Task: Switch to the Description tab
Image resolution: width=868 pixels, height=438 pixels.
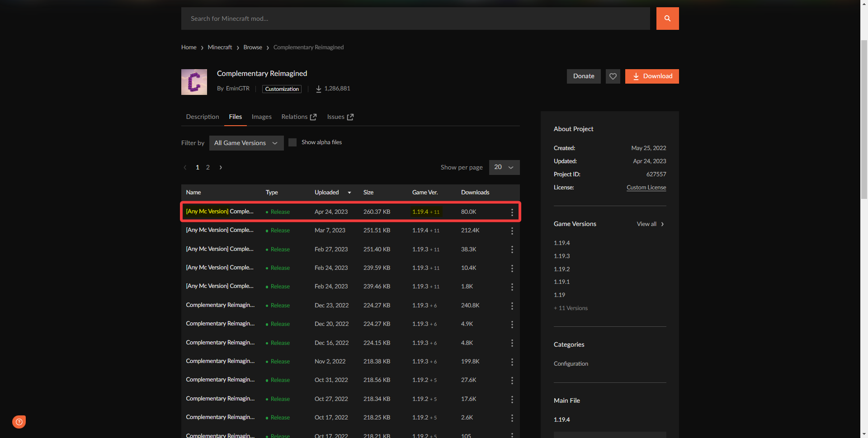Action: (x=202, y=117)
